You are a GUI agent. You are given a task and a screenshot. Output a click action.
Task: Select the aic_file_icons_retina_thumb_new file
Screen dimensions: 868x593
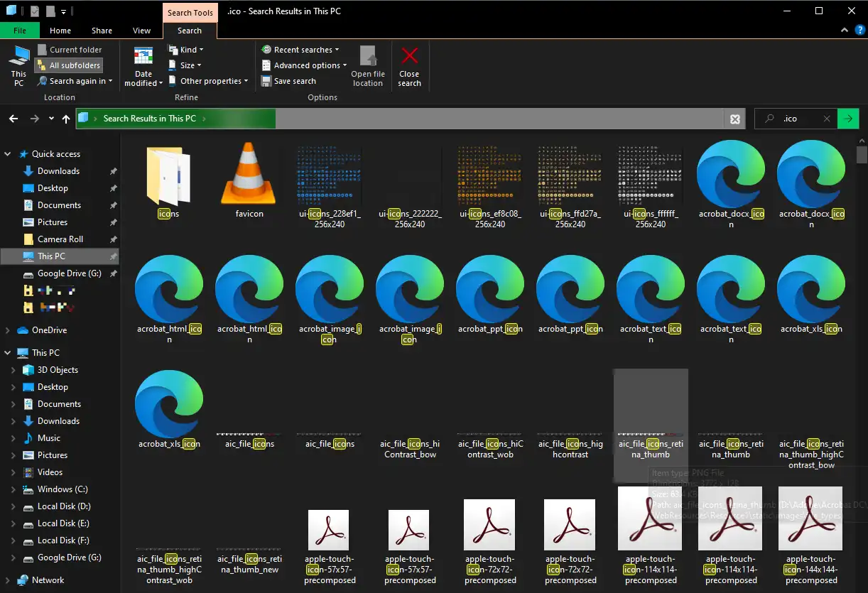(x=249, y=561)
